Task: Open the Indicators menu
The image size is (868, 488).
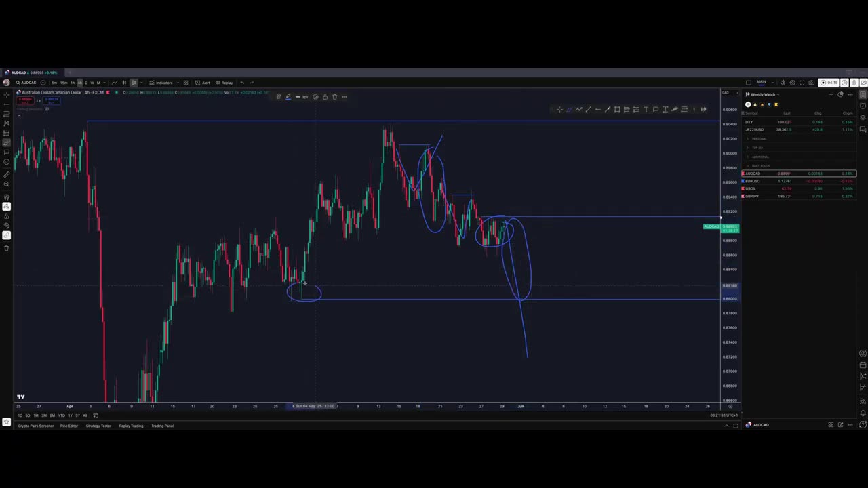Action: 161,83
